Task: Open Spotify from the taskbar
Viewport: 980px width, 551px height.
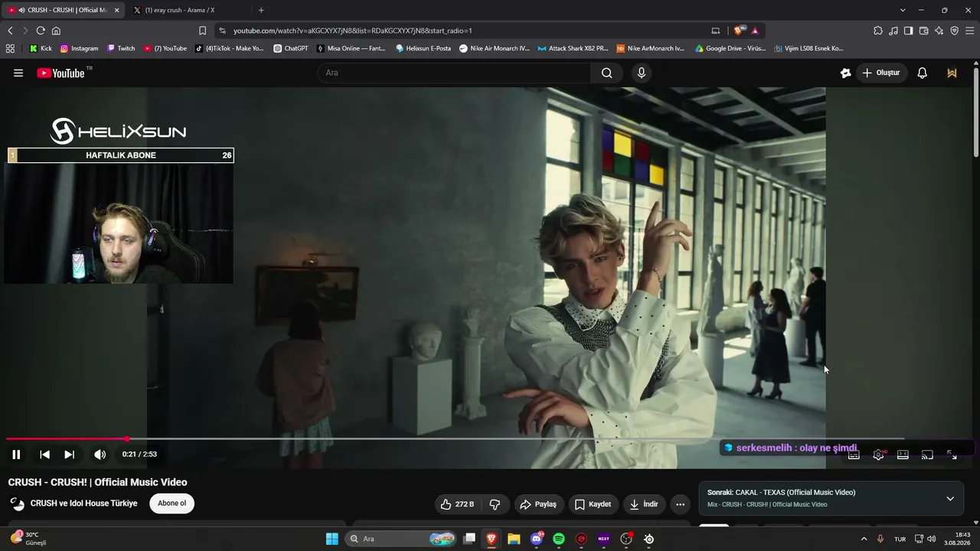Action: point(559,539)
